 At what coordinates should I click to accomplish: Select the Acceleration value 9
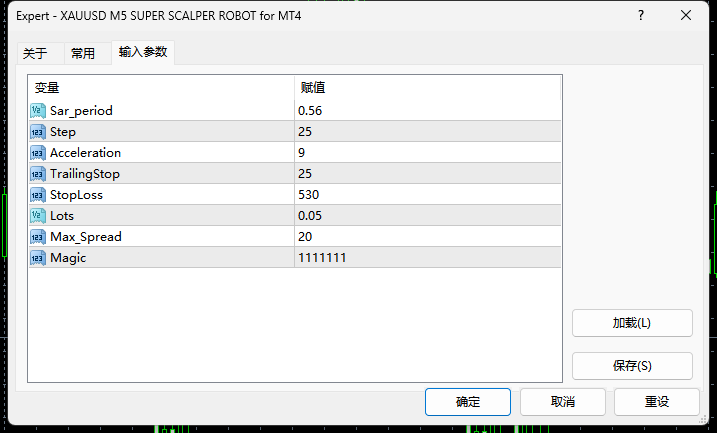point(301,153)
